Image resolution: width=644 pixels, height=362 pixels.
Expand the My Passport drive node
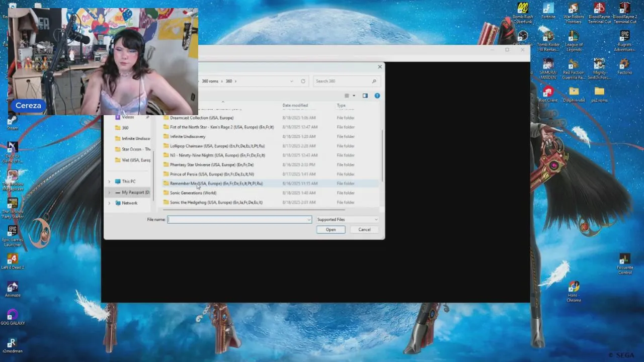[x=109, y=193]
